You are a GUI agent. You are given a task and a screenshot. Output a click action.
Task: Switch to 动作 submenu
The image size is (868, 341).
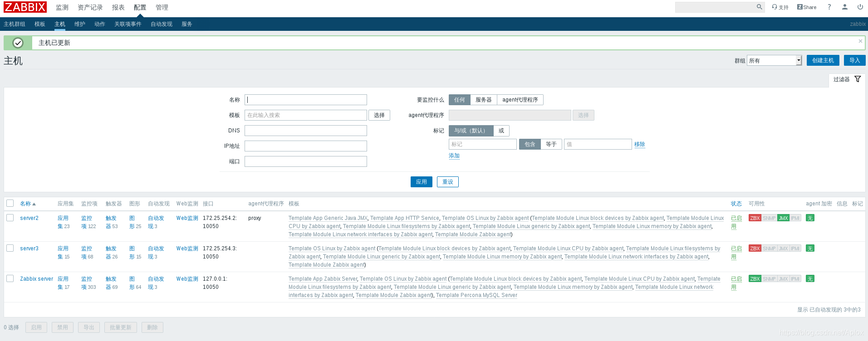pos(100,24)
